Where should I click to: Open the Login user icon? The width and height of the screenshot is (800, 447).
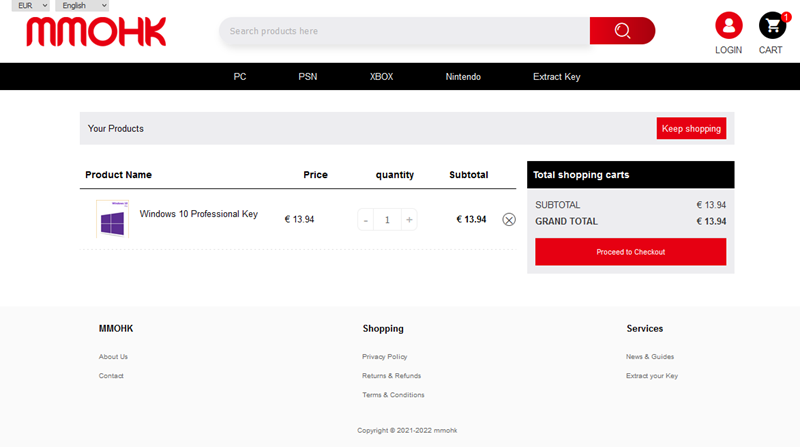pyautogui.click(x=729, y=26)
